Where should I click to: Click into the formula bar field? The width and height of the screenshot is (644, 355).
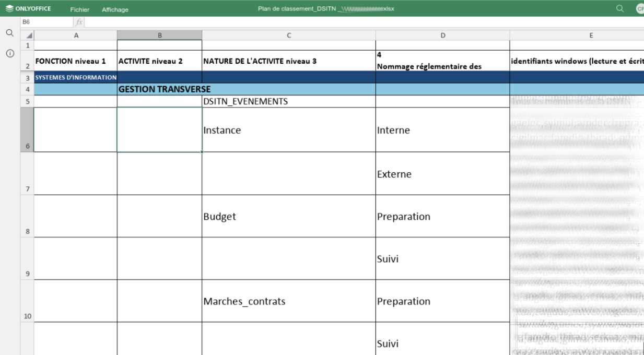tap(360, 22)
